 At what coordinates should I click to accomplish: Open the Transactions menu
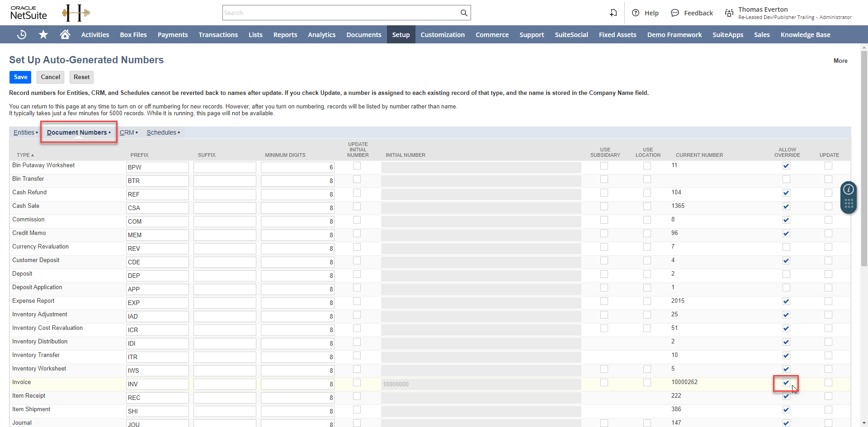218,34
